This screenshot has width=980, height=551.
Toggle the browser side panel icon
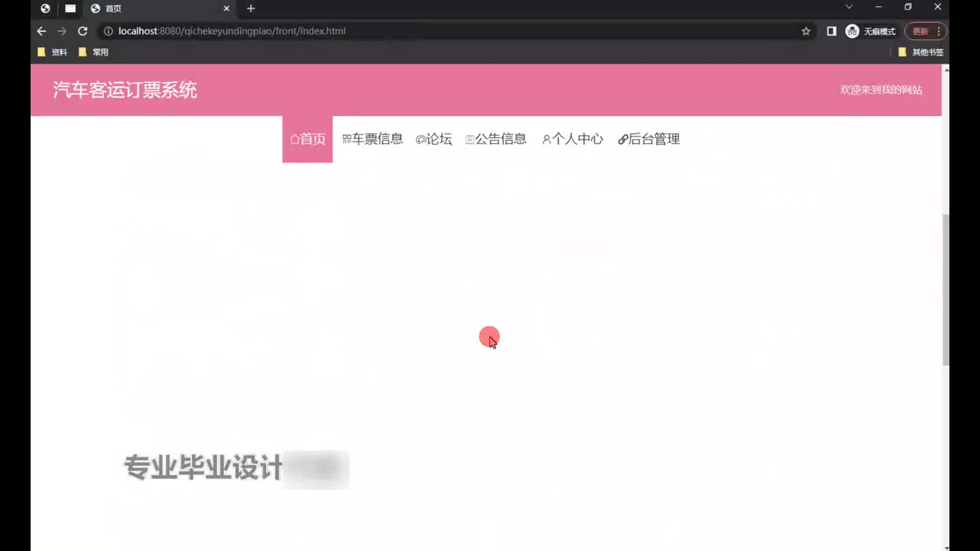point(831,31)
